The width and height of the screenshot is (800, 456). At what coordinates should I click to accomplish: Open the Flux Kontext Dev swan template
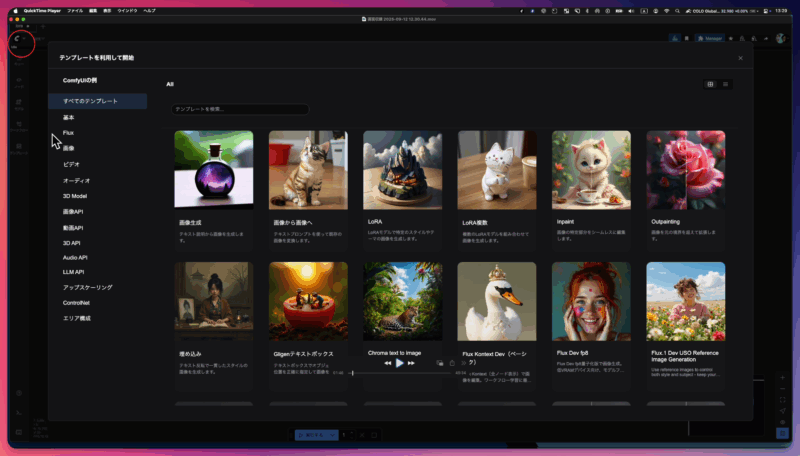497,301
